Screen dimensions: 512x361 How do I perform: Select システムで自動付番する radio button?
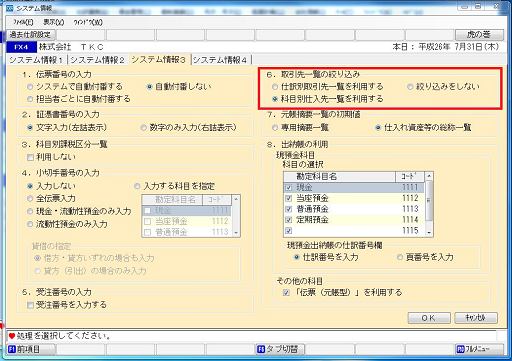click(30, 87)
